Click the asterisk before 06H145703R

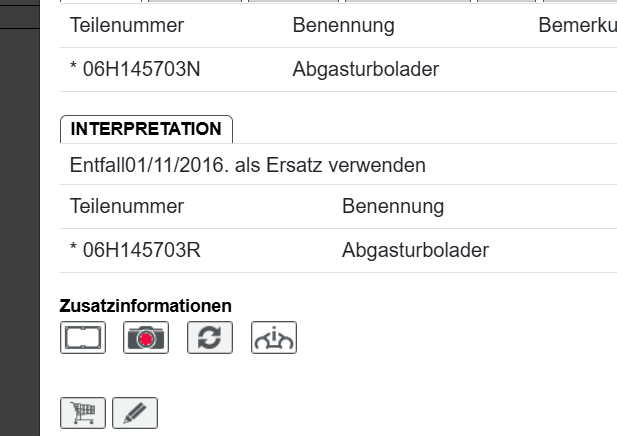click(x=74, y=250)
